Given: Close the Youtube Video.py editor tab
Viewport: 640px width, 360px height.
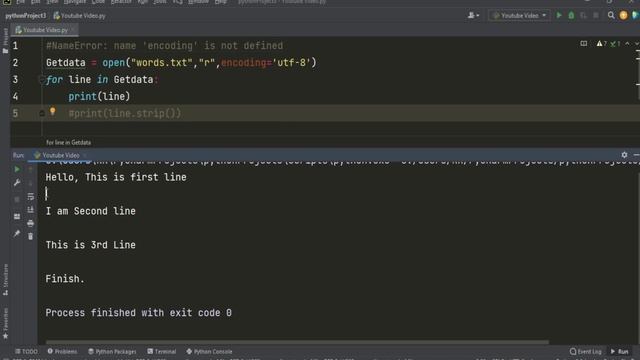Looking at the screenshot, I should coord(72,30).
